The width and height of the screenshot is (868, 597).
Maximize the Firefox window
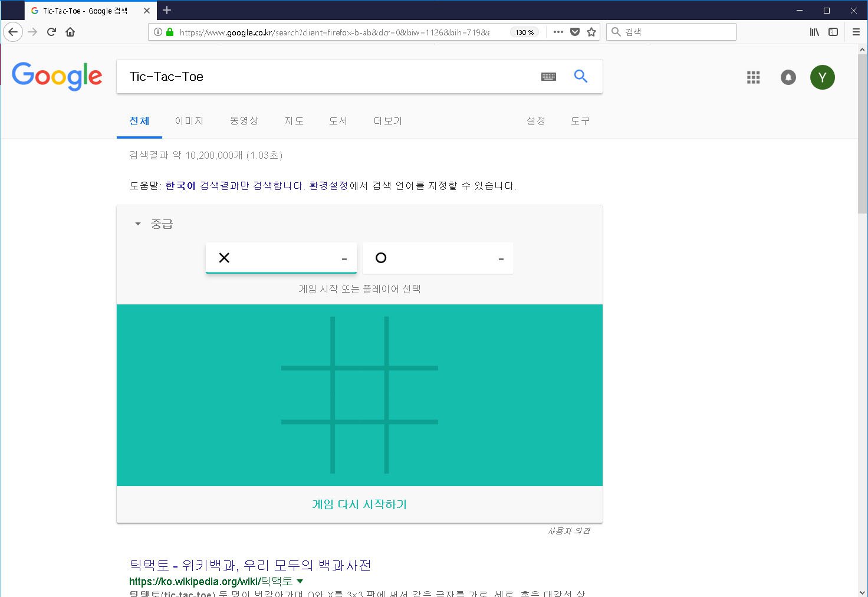click(827, 10)
